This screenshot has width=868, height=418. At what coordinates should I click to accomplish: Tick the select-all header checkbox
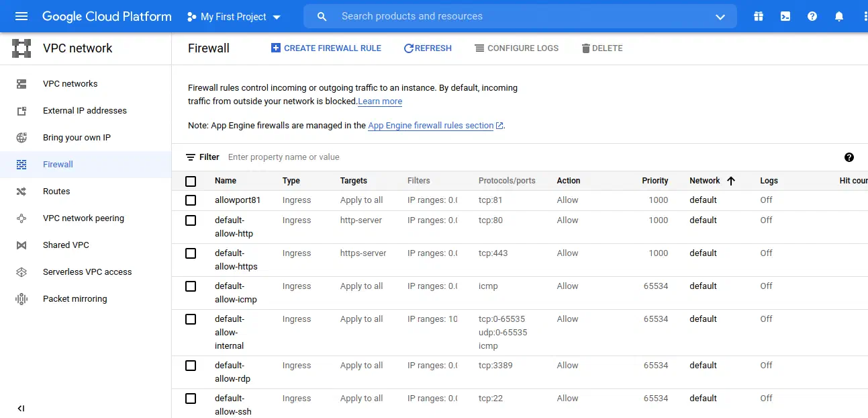click(x=191, y=181)
